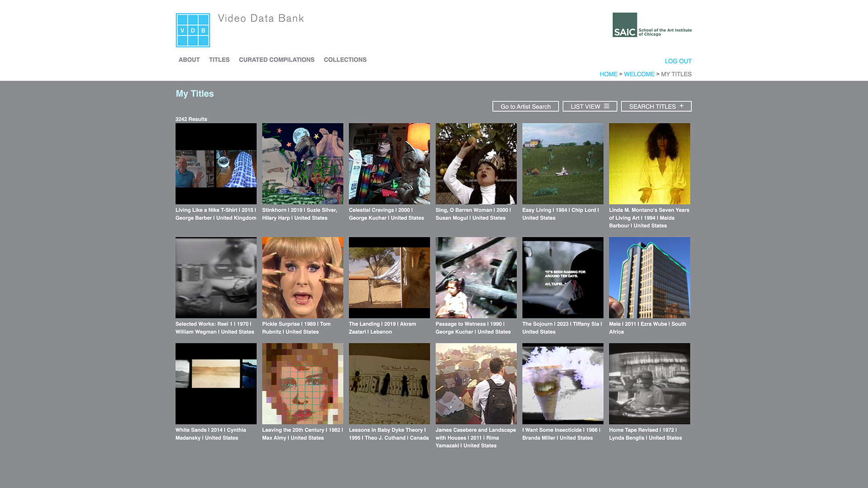Open Mela thumbnail
Viewport: 868px width, 488px height.
coord(650,277)
